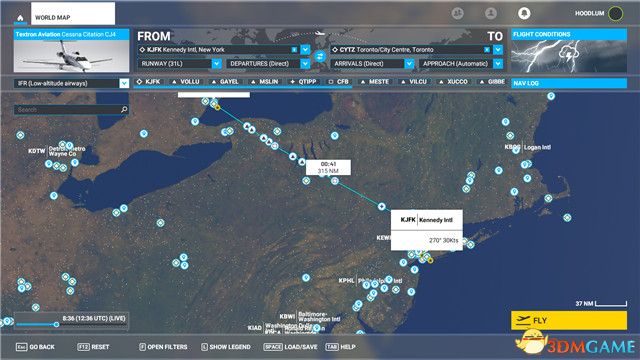
Task: Click OPEN FILTERS button
Action: tap(163, 347)
